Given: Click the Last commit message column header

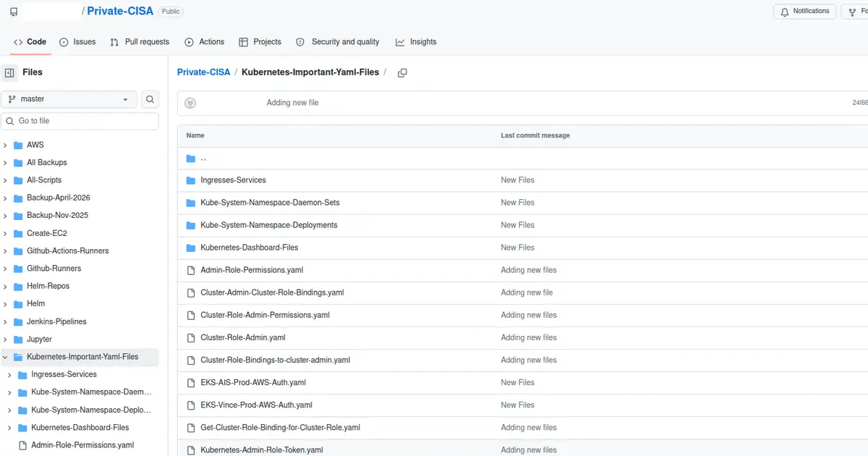Looking at the screenshot, I should pos(535,135).
